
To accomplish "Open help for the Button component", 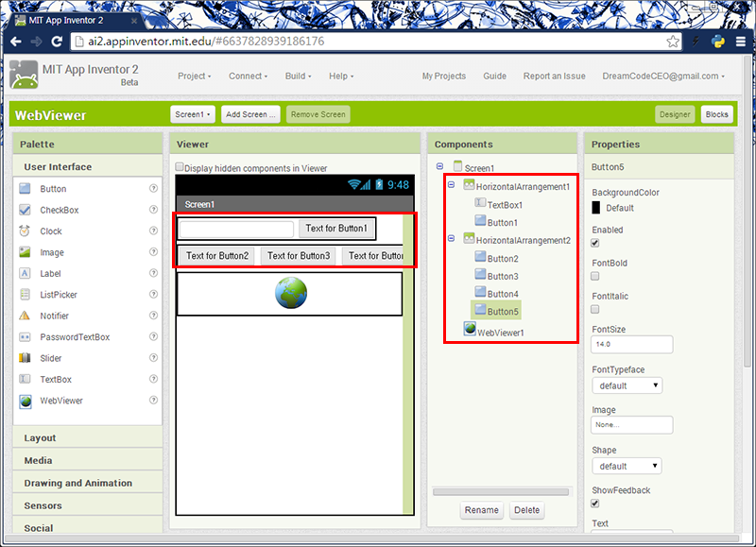I will click(153, 188).
